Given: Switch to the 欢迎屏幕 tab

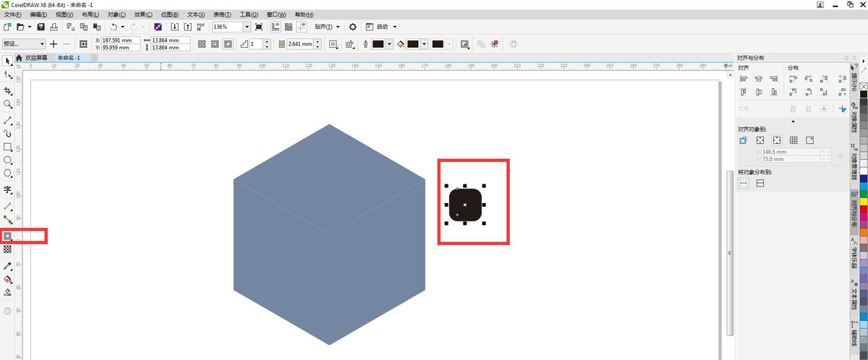Looking at the screenshot, I should (35, 58).
